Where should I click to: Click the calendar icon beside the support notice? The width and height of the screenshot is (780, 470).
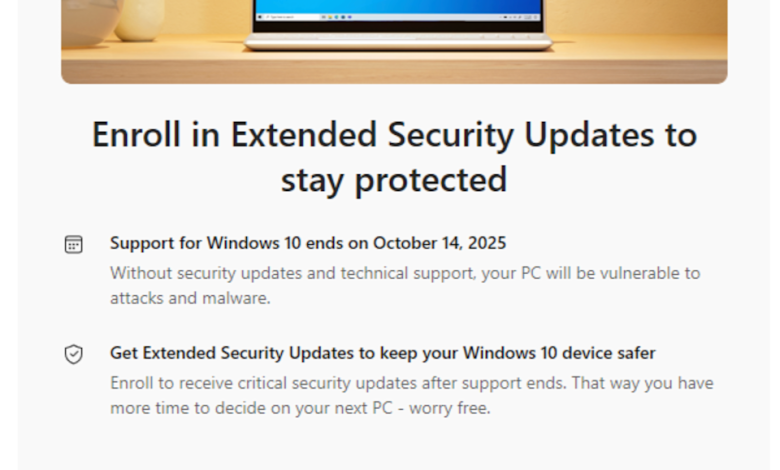pos(73,244)
